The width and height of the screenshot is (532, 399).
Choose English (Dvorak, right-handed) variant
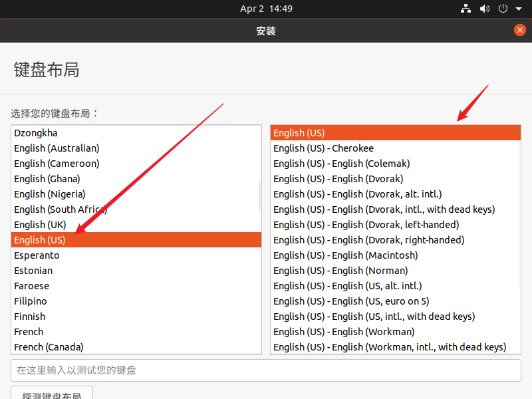(x=396, y=240)
